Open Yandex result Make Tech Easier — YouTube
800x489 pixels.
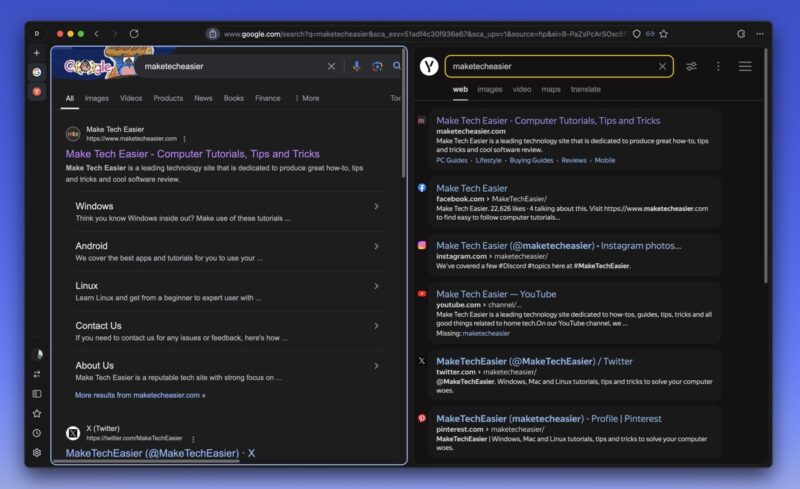click(496, 294)
